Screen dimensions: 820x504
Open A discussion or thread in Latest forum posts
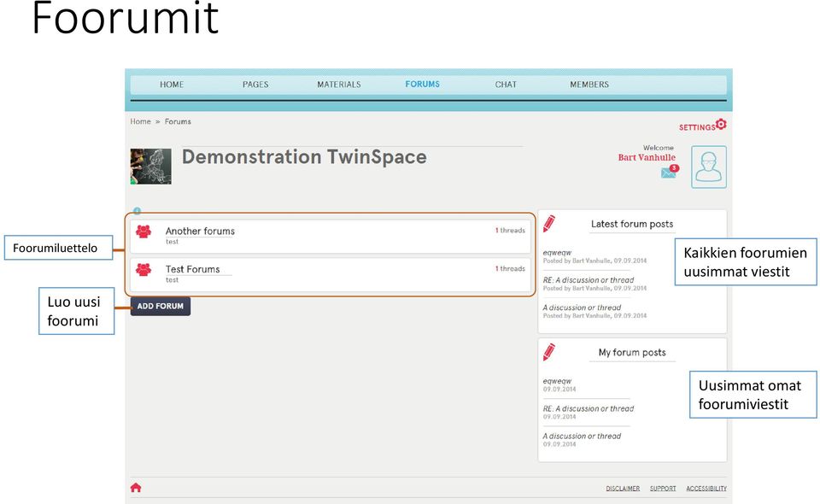(582, 308)
